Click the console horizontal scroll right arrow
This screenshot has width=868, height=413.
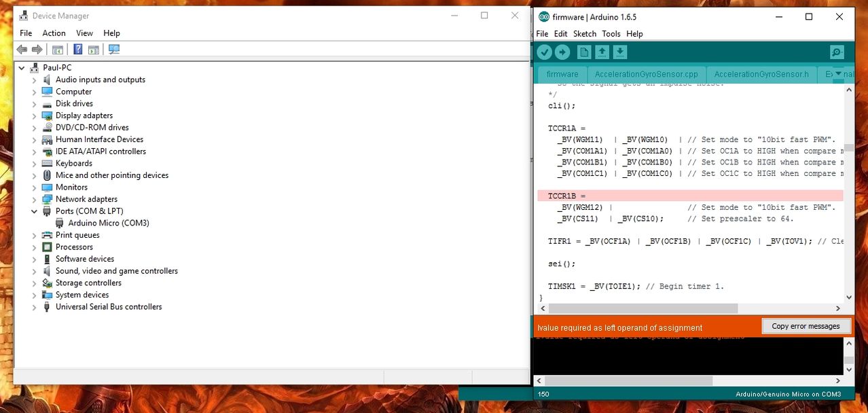click(x=838, y=381)
